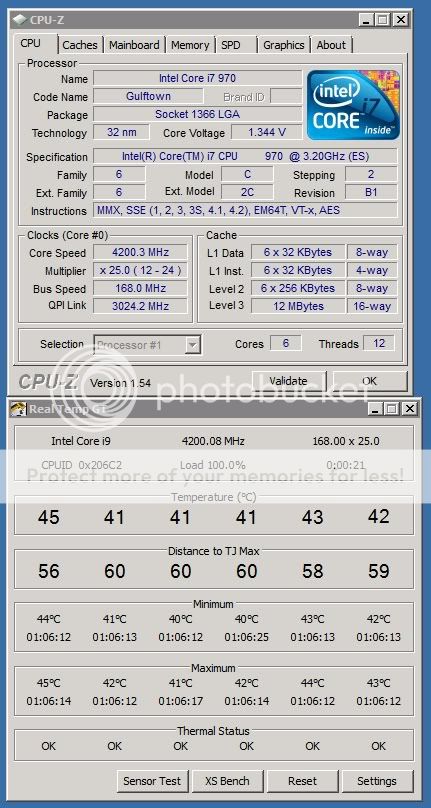Close the CPU-Z window

[401, 20]
